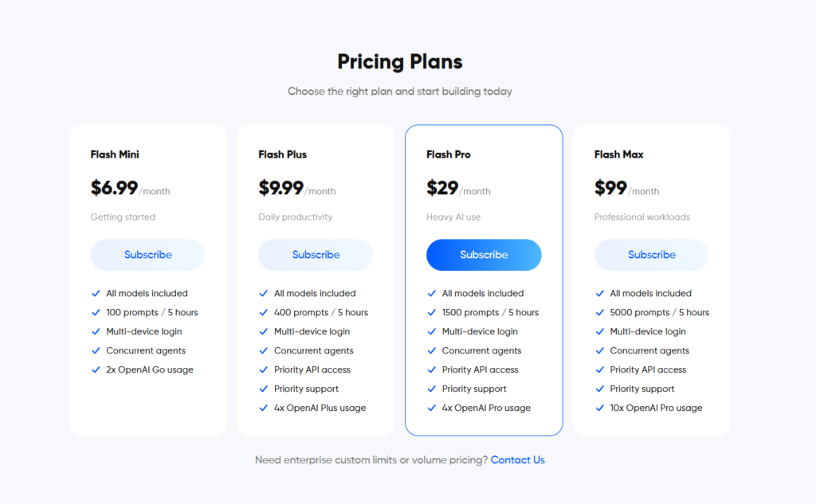The image size is (816, 504).
Task: Click checkmark next to 2x OpenAI Go usage
Action: (x=96, y=370)
